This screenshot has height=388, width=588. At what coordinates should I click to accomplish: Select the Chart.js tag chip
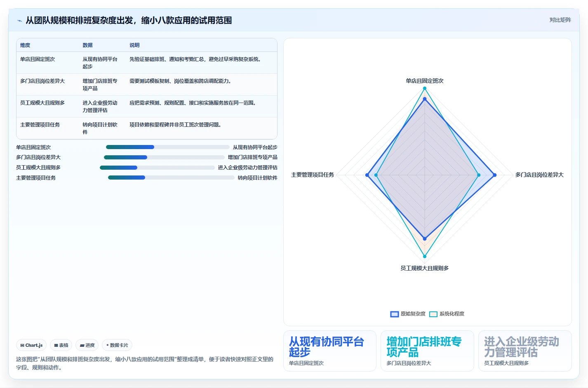(x=31, y=345)
